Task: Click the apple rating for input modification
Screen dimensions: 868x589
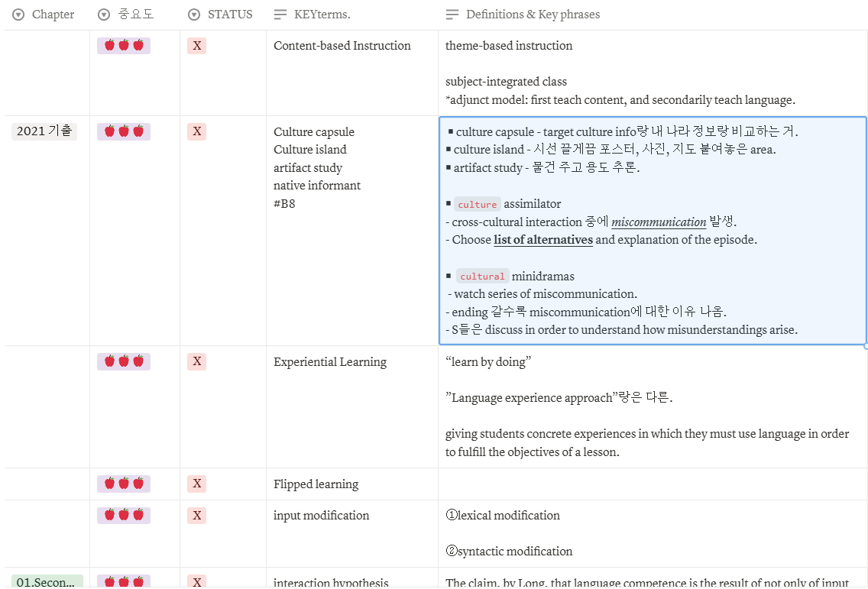Action: pos(124,516)
